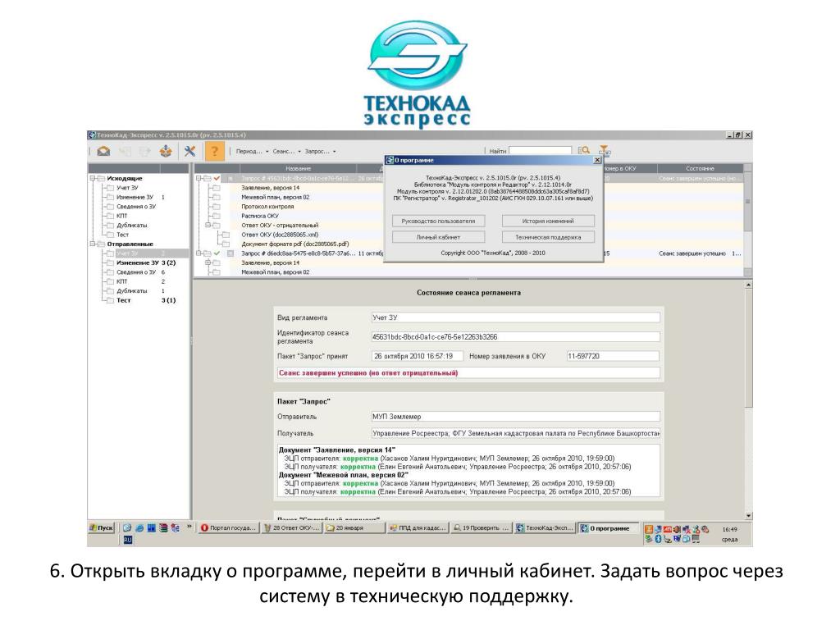Click the Отправитель field МУП Землемер
Viewport: 840px width, 630px height.
[x=515, y=416]
